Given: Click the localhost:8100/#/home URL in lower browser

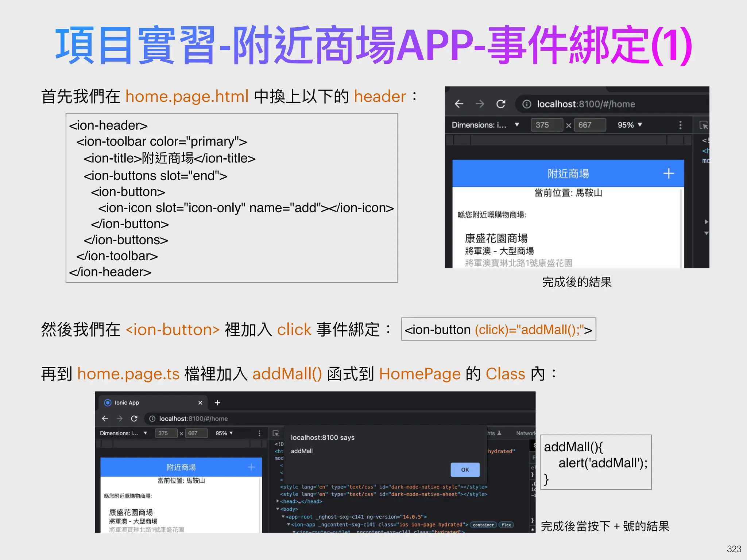Looking at the screenshot, I should [x=193, y=419].
